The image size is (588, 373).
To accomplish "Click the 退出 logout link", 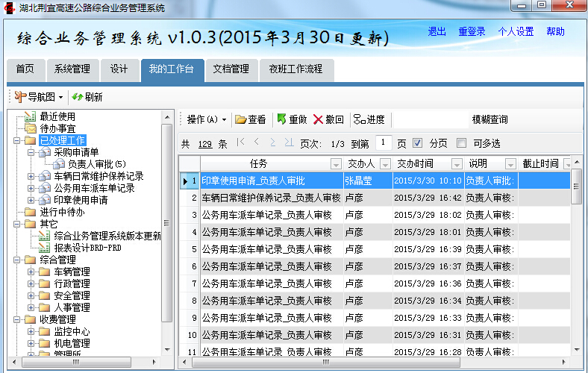I will [437, 31].
